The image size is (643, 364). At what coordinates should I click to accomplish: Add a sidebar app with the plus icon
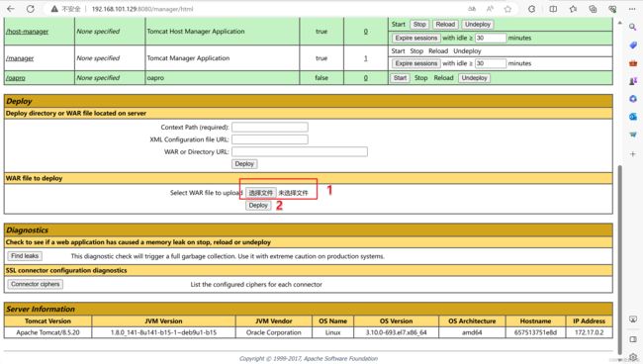[x=633, y=153]
